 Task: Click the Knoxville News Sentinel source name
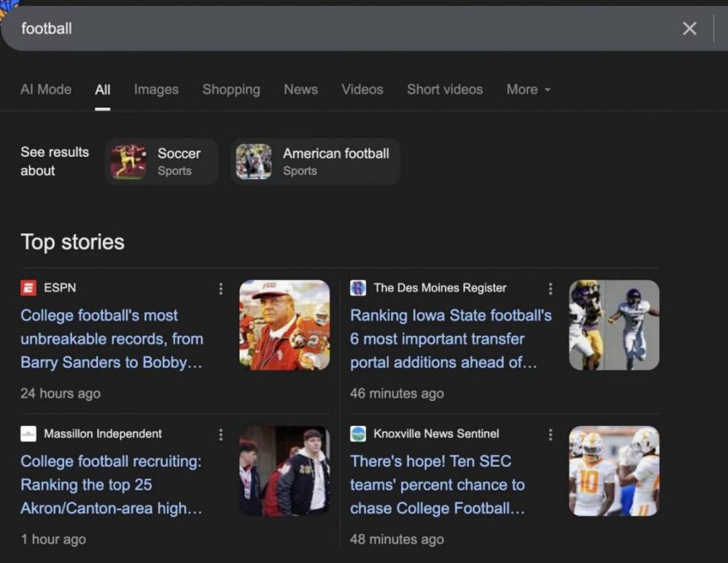click(437, 433)
